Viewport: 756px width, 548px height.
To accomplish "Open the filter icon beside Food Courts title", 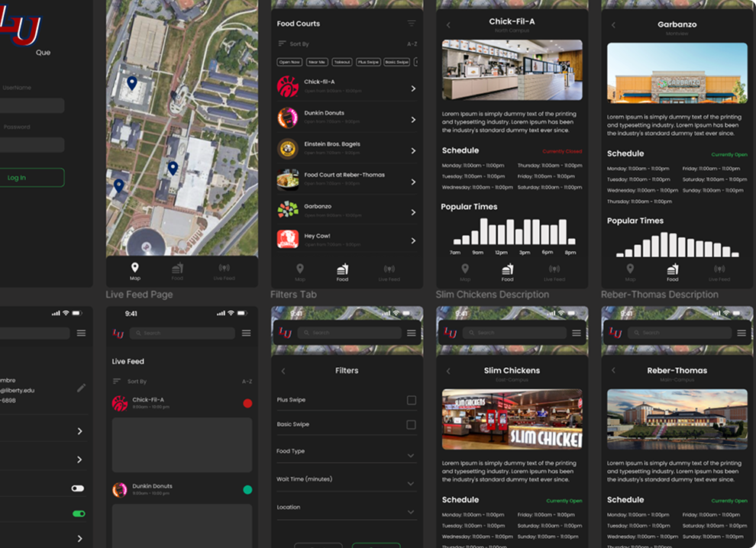I will (412, 23).
